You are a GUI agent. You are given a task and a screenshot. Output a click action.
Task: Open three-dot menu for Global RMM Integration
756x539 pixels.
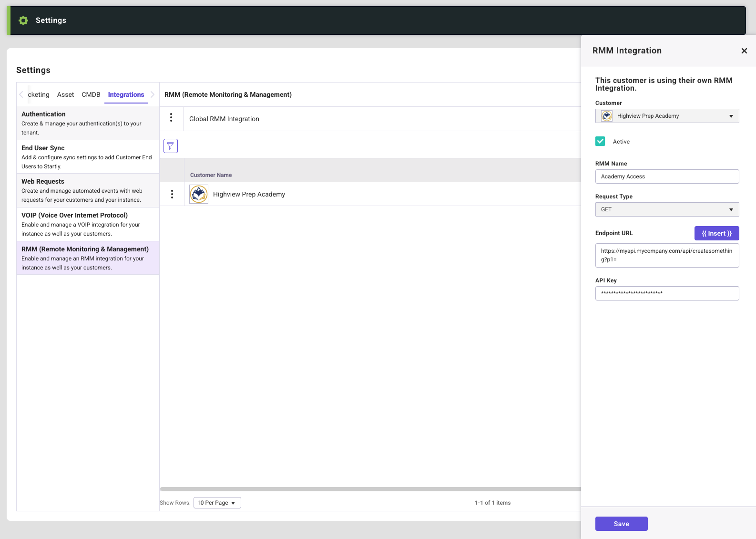(171, 117)
